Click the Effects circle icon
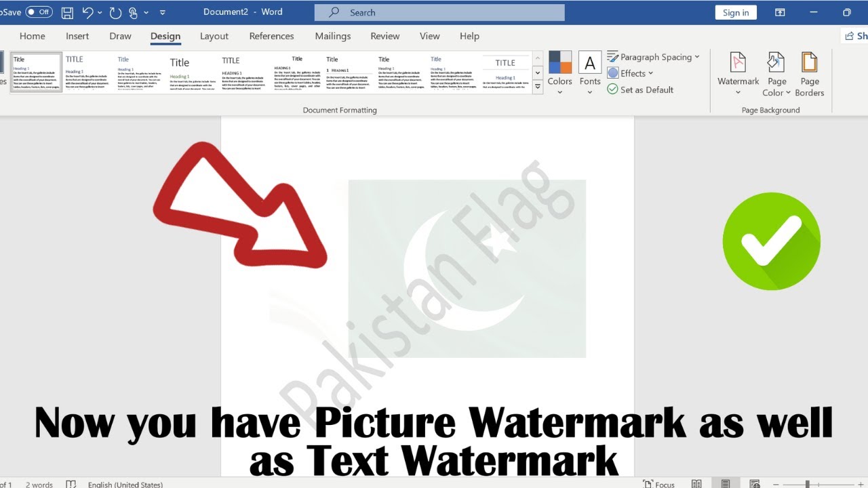This screenshot has height=488, width=868. tap(613, 73)
